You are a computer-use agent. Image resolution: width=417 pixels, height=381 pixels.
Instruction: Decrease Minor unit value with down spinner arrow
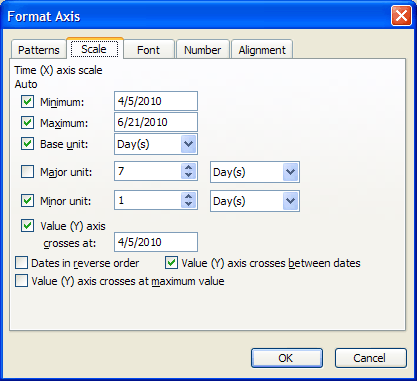pos(188,205)
